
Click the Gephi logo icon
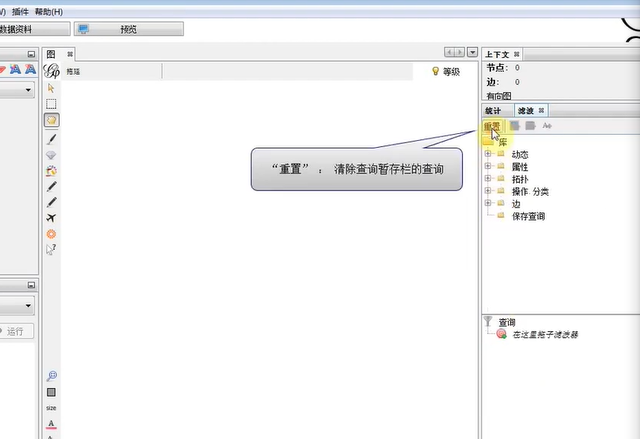(x=52, y=71)
